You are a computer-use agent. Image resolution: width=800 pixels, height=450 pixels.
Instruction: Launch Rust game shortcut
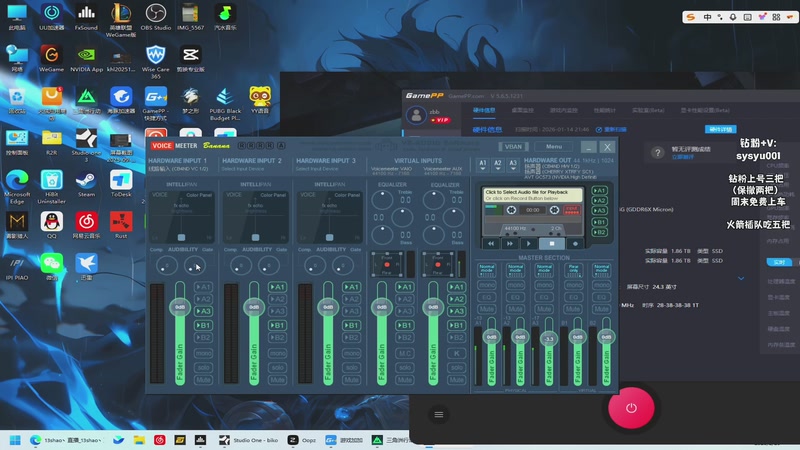click(121, 226)
